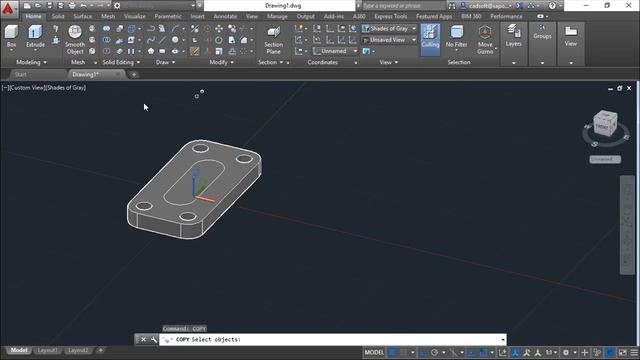Switch to the Start file tab
The width and height of the screenshot is (640, 360).
[20, 74]
